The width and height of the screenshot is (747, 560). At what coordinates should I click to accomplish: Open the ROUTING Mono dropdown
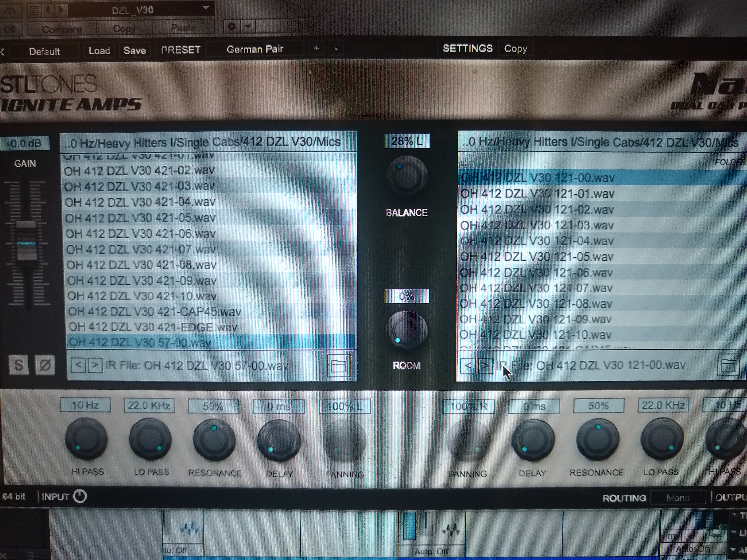click(678, 497)
